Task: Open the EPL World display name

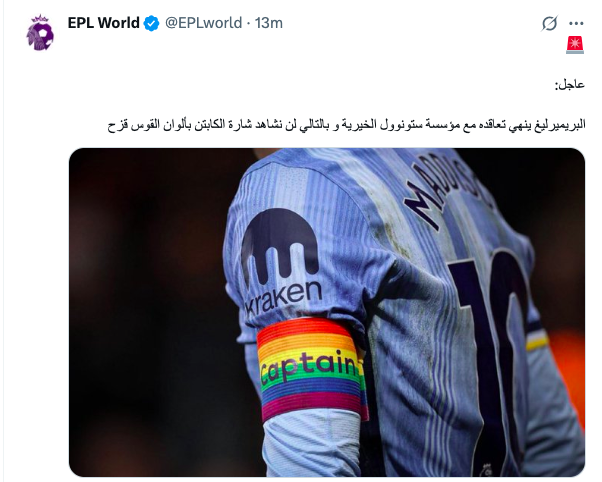Action: click(103, 23)
